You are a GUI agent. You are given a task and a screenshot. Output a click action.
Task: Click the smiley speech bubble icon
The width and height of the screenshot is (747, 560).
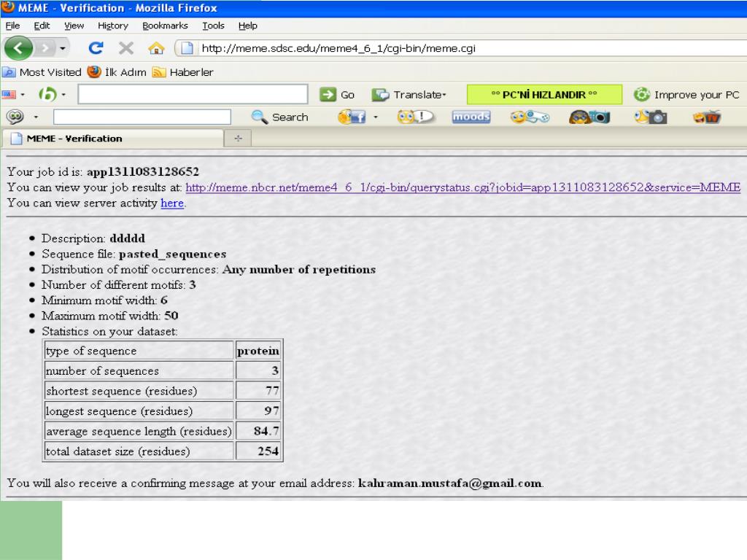coord(415,117)
